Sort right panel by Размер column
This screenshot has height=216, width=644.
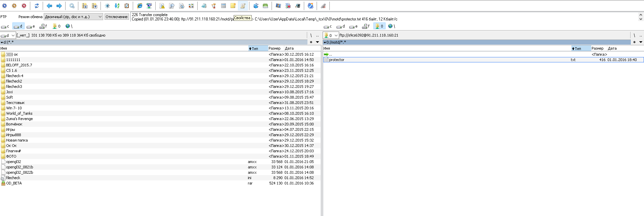click(599, 48)
